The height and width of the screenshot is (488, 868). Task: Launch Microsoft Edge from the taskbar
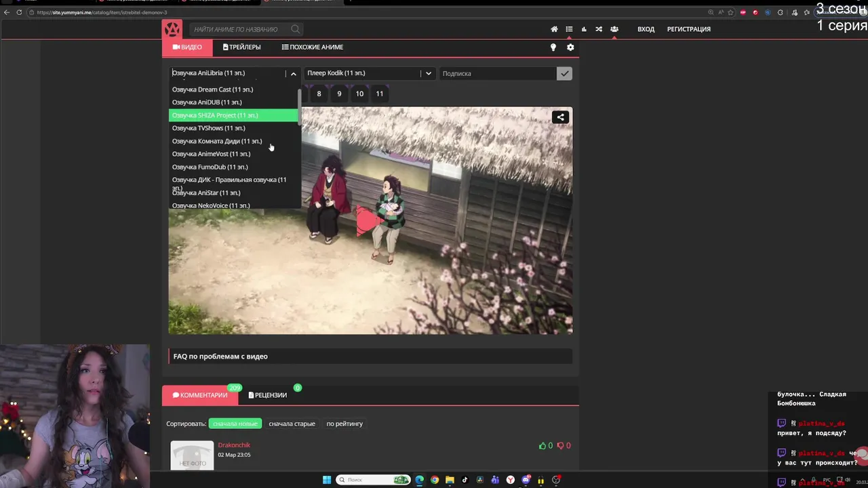click(x=420, y=480)
